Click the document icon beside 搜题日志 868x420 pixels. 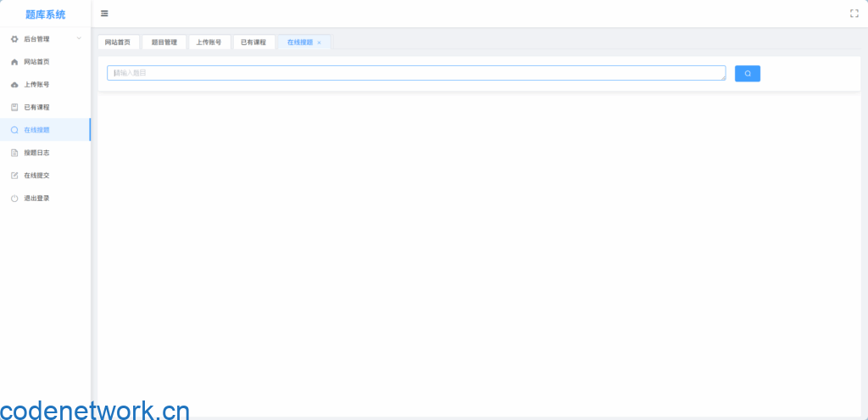[14, 153]
